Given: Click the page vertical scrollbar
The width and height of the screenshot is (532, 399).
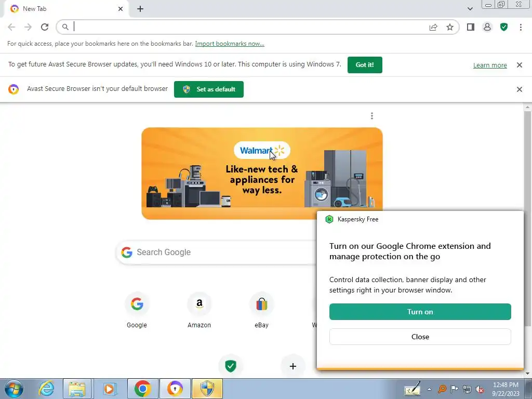Looking at the screenshot, I should (527, 219).
